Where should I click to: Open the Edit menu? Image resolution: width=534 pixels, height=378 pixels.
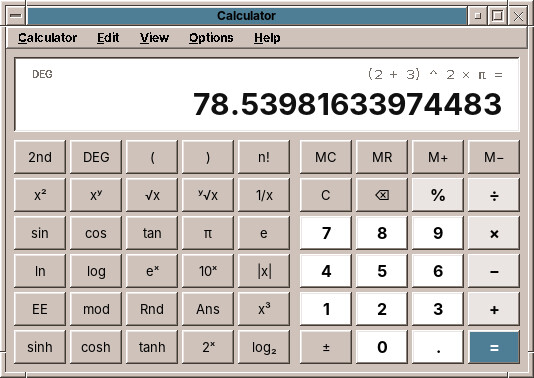pos(108,38)
